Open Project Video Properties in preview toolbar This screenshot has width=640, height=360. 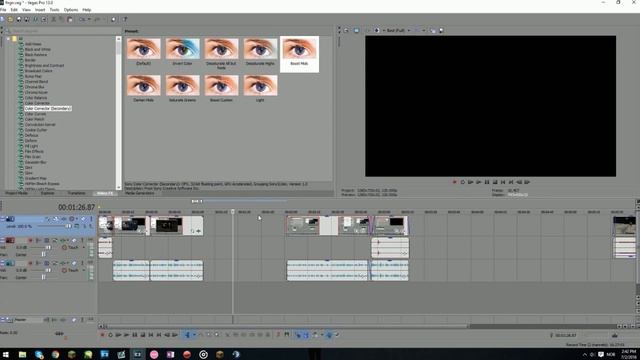346,30
